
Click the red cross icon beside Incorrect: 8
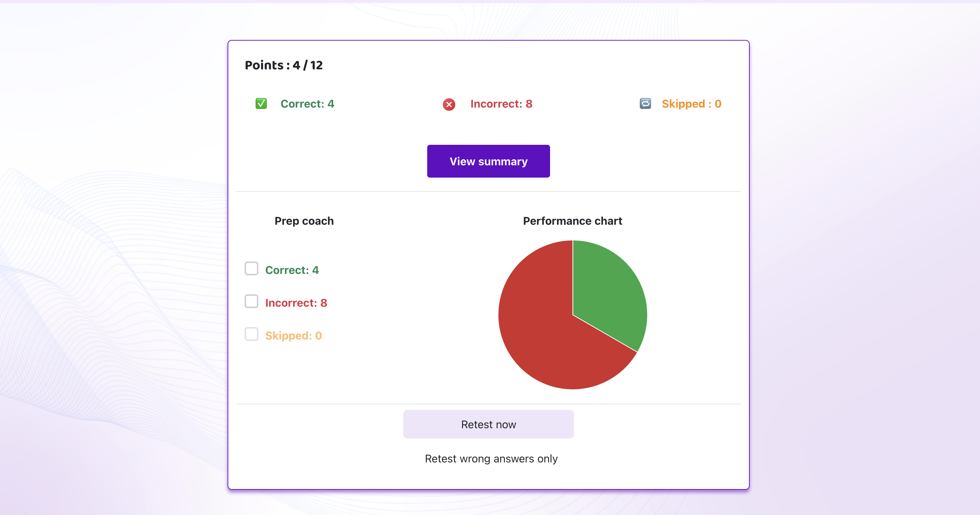click(449, 104)
